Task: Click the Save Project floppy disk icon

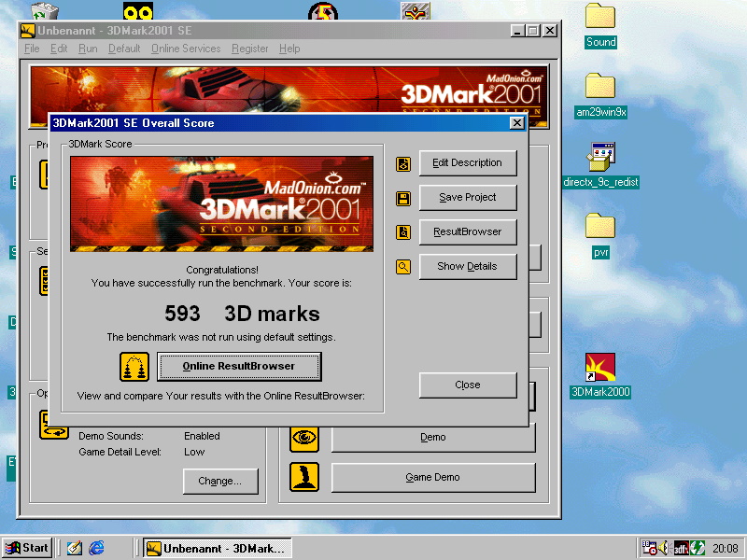Action: pos(403,199)
